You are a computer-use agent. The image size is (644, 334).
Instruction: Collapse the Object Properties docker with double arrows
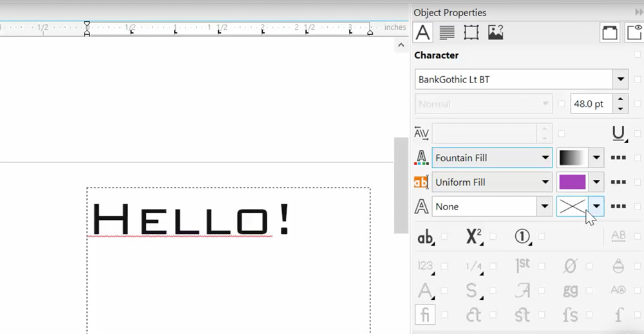639,12
